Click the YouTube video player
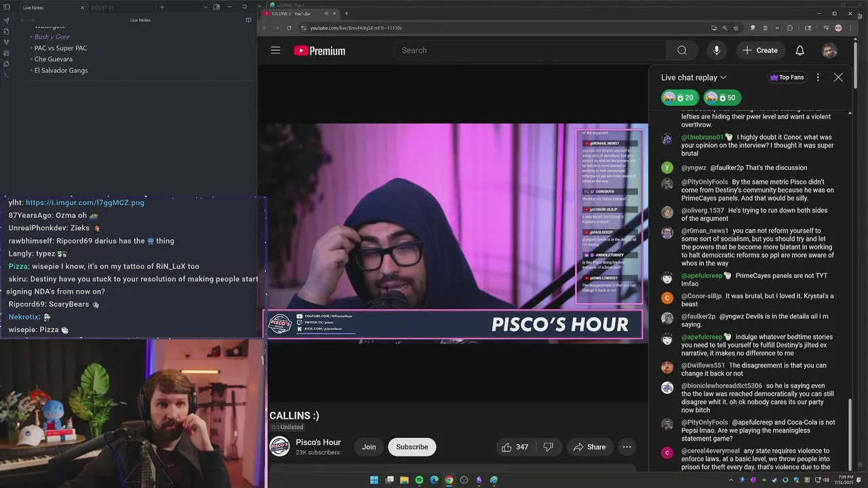868x488 pixels. coord(452,233)
